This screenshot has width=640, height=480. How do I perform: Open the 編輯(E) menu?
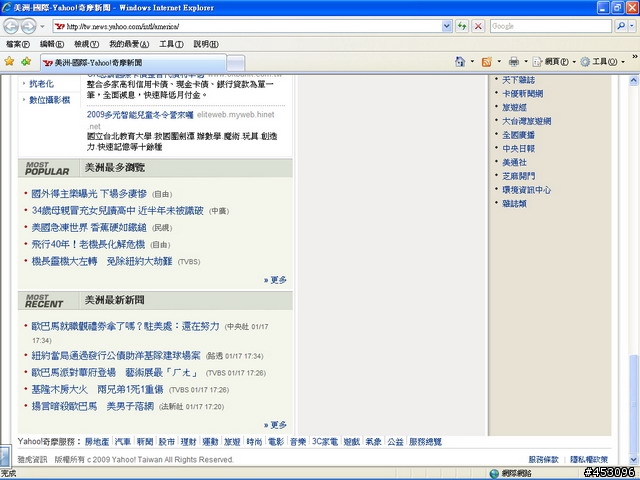pyautogui.click(x=52, y=44)
